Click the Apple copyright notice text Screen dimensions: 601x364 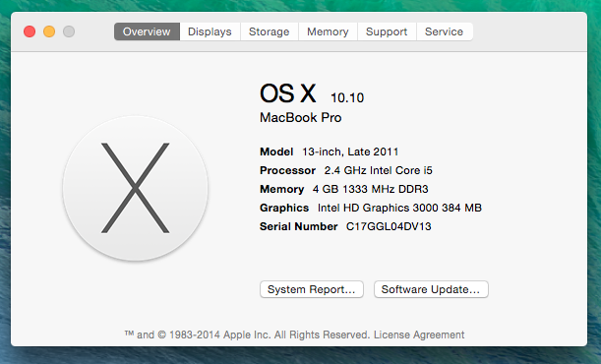coord(247,334)
